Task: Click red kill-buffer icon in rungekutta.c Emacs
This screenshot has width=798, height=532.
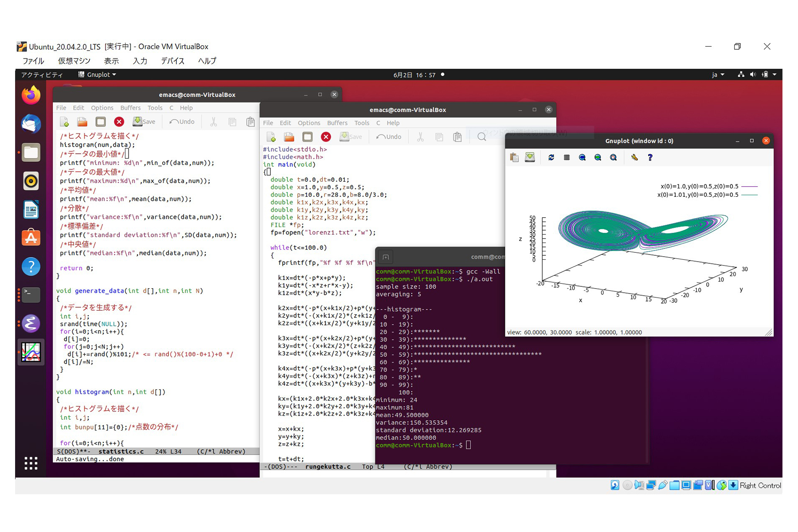Action: coord(326,137)
